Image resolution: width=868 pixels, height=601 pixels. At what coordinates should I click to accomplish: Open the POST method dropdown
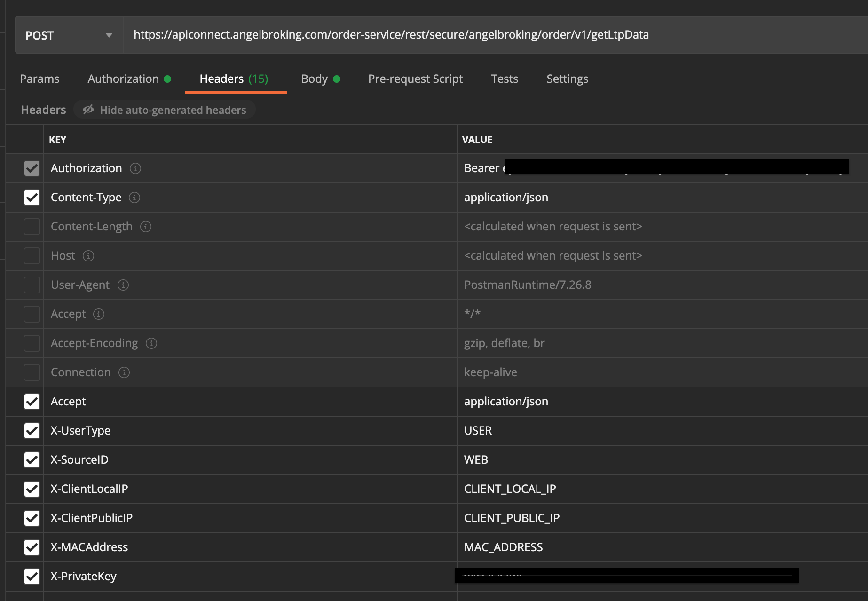69,35
